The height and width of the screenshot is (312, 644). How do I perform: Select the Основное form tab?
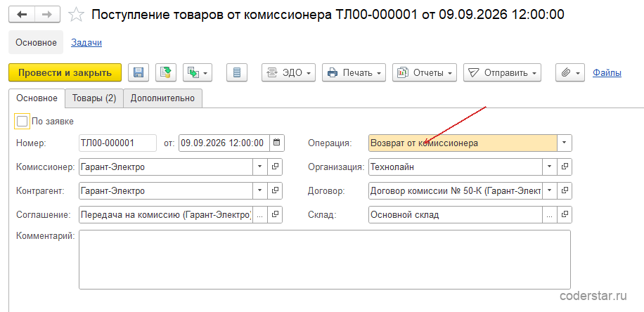click(x=37, y=98)
